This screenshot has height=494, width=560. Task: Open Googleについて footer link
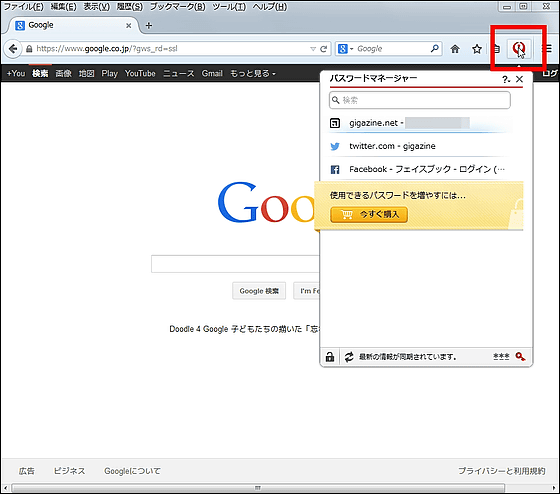point(132,471)
